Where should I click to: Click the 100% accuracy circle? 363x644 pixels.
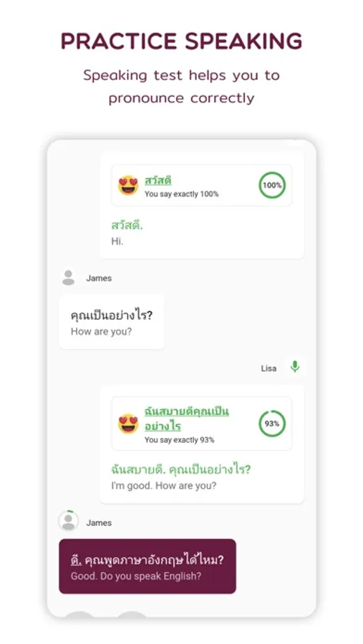272,185
